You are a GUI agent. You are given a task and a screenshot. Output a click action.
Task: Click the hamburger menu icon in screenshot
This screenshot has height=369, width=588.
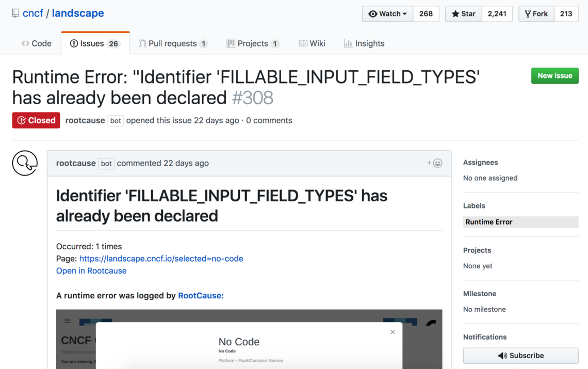tap(67, 321)
